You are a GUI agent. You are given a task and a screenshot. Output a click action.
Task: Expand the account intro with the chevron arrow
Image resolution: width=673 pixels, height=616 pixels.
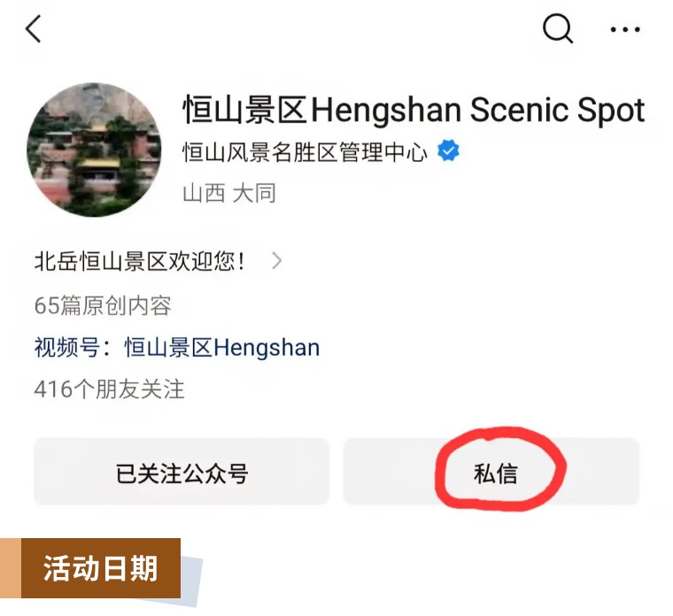tap(277, 260)
